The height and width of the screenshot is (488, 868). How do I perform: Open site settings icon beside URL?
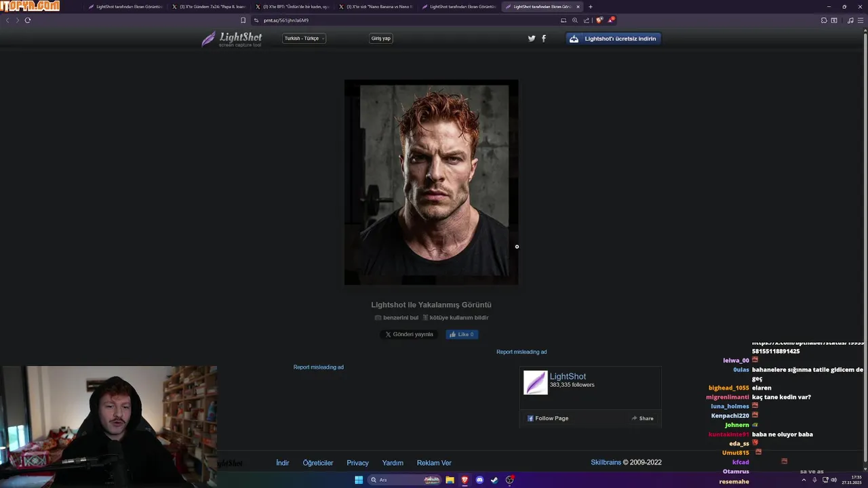256,20
